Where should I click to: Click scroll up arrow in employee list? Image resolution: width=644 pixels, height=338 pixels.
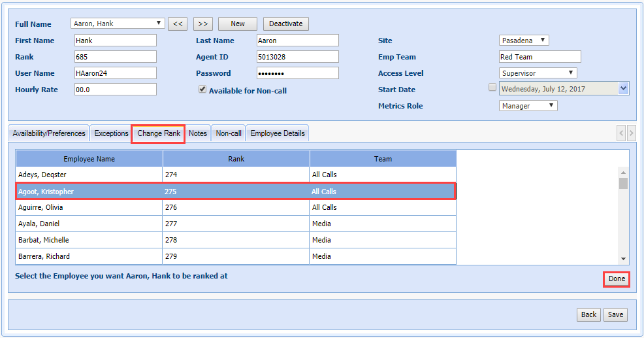[x=623, y=172]
